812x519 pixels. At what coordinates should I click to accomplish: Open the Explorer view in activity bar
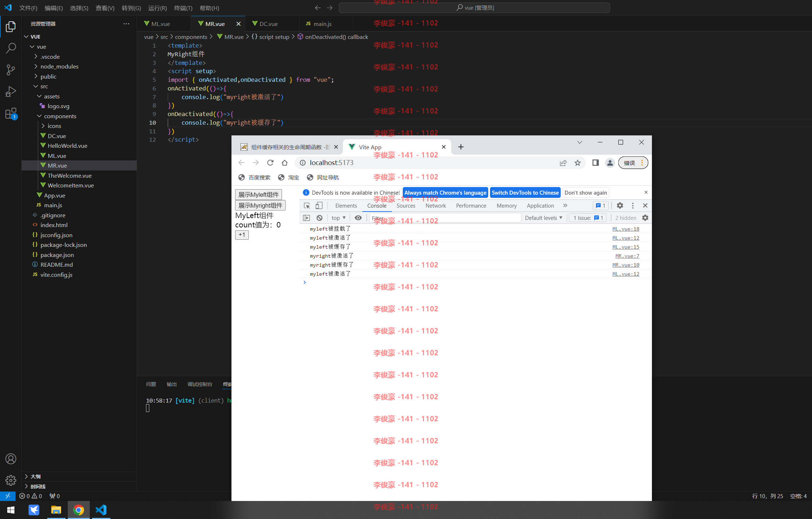coord(11,27)
